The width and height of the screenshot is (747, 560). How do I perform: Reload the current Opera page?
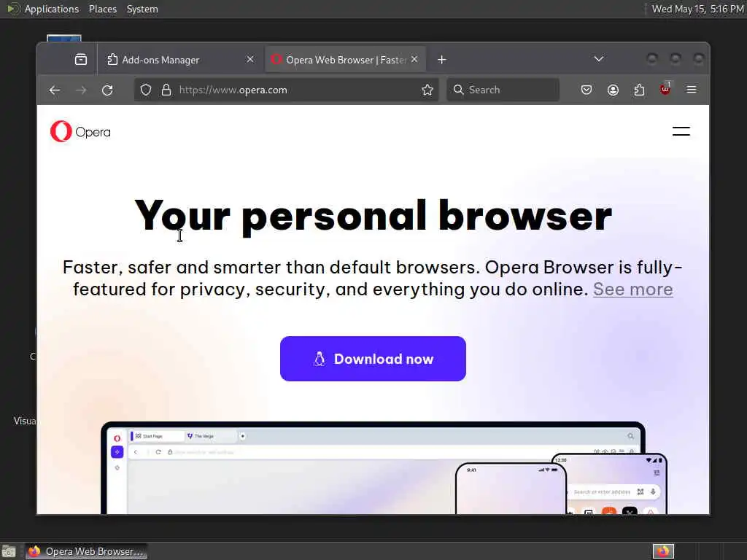click(x=108, y=90)
